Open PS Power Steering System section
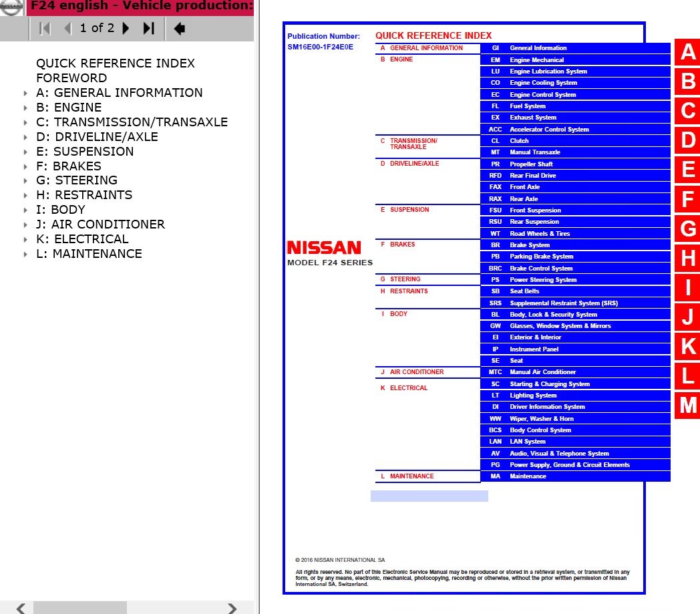The width and height of the screenshot is (700, 614). (x=576, y=280)
